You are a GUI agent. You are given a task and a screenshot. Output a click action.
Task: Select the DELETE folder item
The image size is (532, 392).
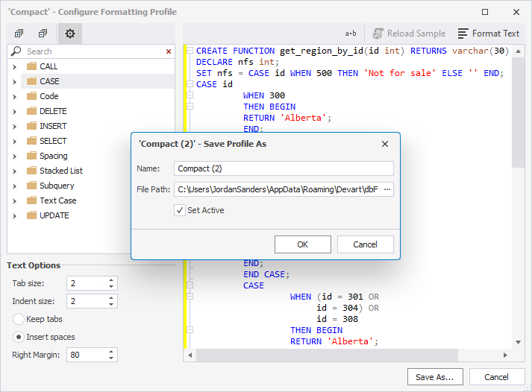[x=53, y=111]
